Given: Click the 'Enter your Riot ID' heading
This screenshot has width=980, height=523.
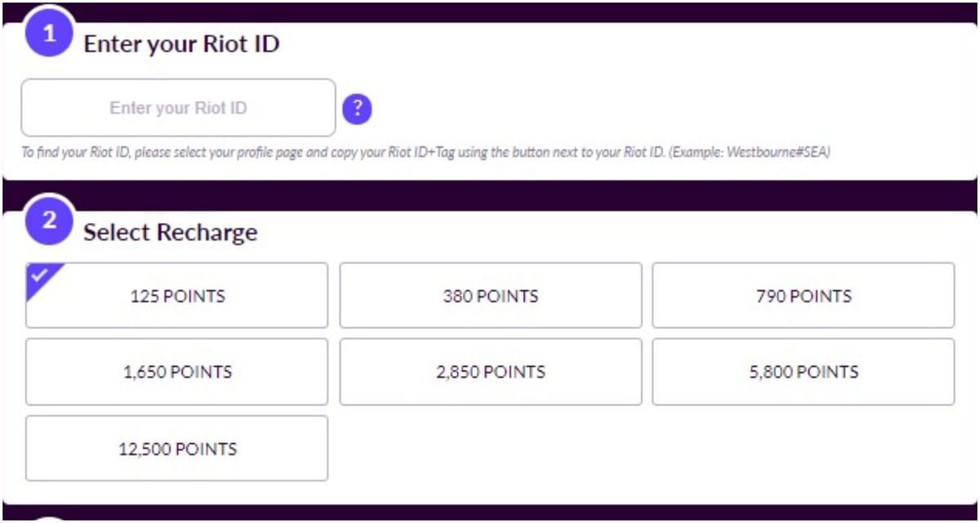Looking at the screenshot, I should coord(181,44).
